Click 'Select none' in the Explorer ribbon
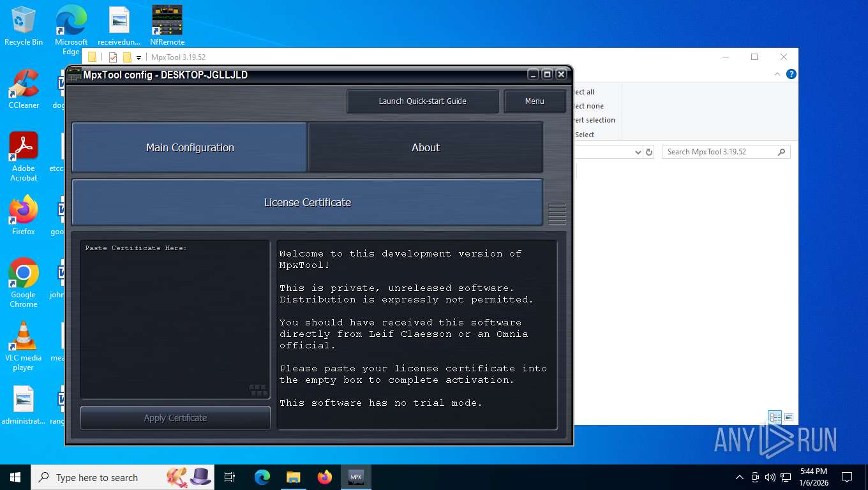868x490 pixels. point(588,106)
